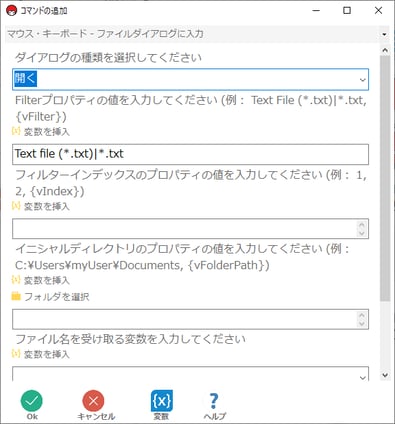Click the scrollbar down arrow
395x424 pixels.
pos(385,375)
